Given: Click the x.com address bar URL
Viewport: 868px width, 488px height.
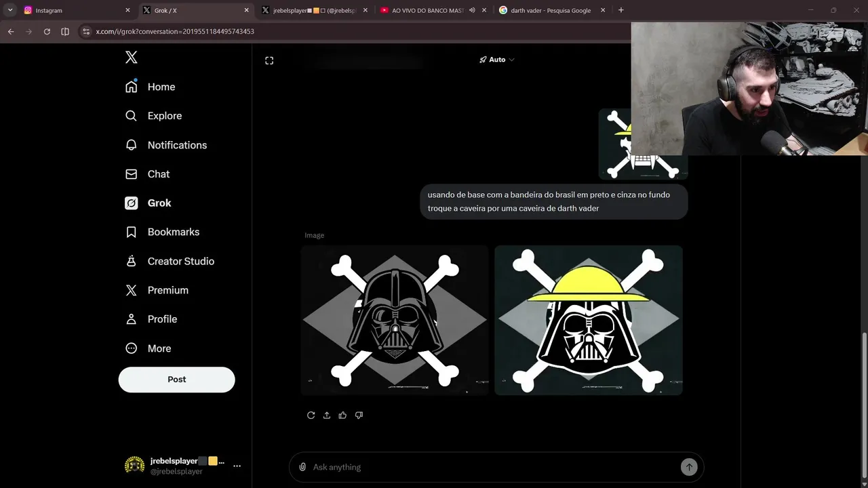Looking at the screenshot, I should pos(175,31).
